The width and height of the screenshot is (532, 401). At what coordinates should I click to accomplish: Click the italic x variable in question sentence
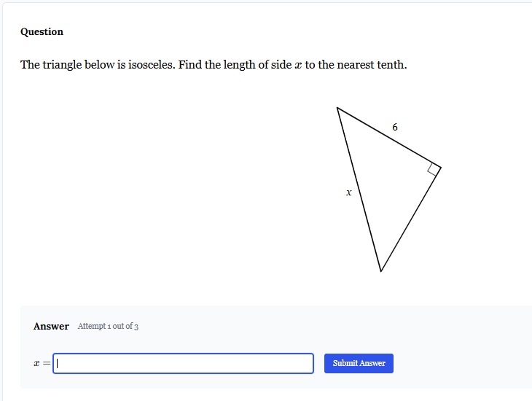coord(298,65)
